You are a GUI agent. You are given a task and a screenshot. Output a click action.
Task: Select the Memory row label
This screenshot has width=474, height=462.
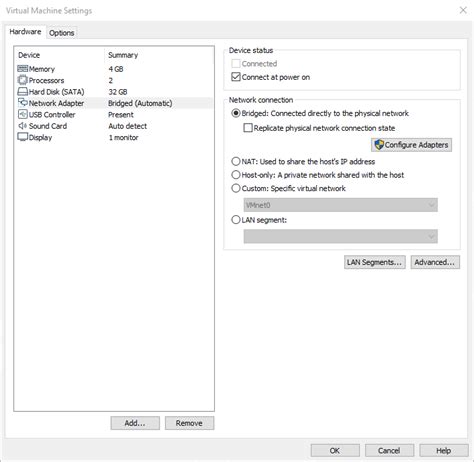42,69
